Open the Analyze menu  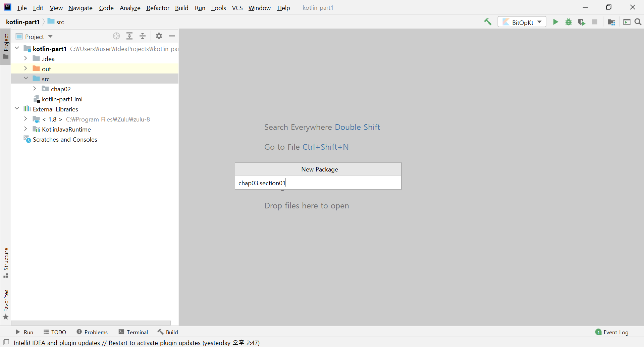click(x=130, y=8)
